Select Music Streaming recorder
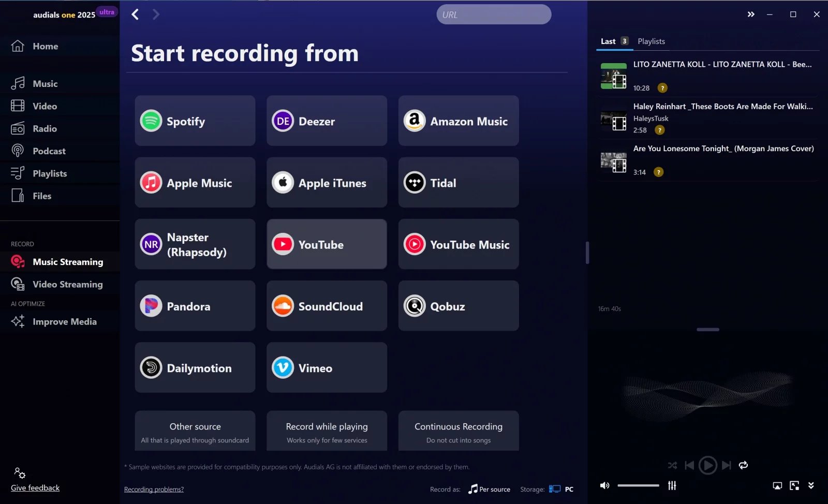The height and width of the screenshot is (504, 828). coord(60,262)
